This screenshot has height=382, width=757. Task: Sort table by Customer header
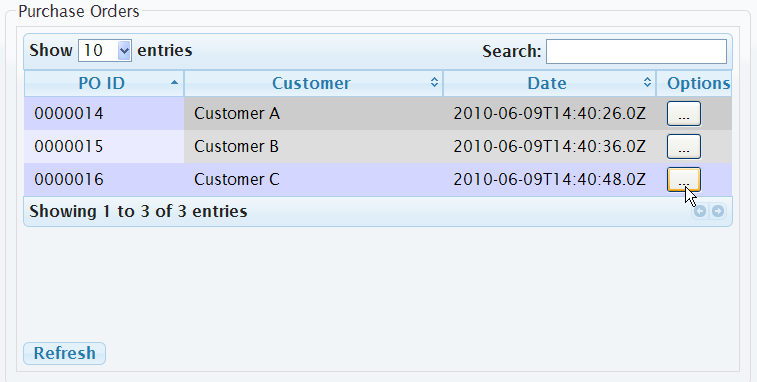tap(313, 83)
